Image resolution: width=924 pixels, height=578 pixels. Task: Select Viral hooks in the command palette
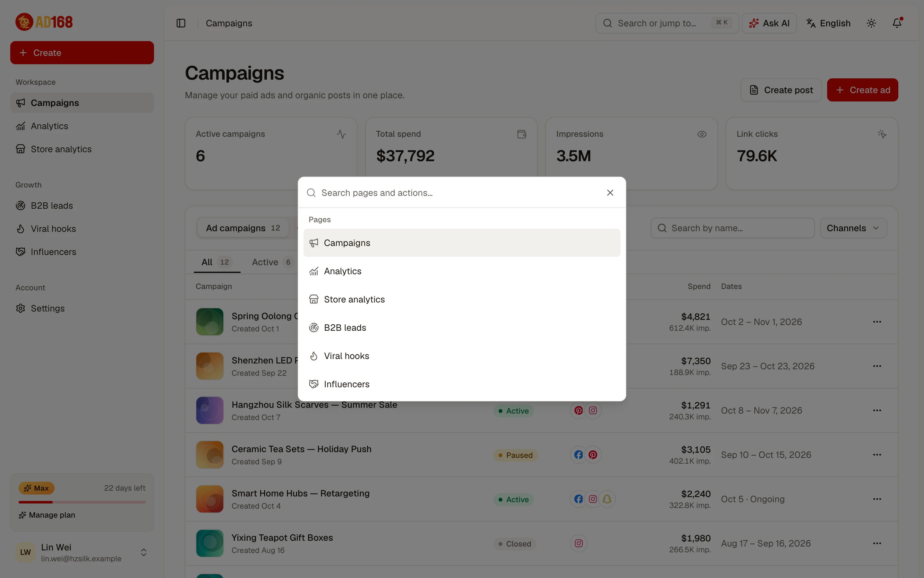tap(462, 356)
